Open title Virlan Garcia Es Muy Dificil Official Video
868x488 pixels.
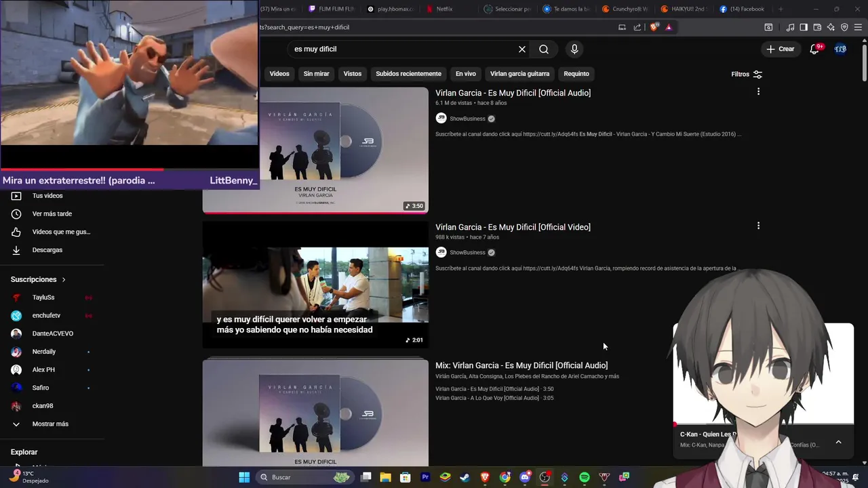(513, 227)
